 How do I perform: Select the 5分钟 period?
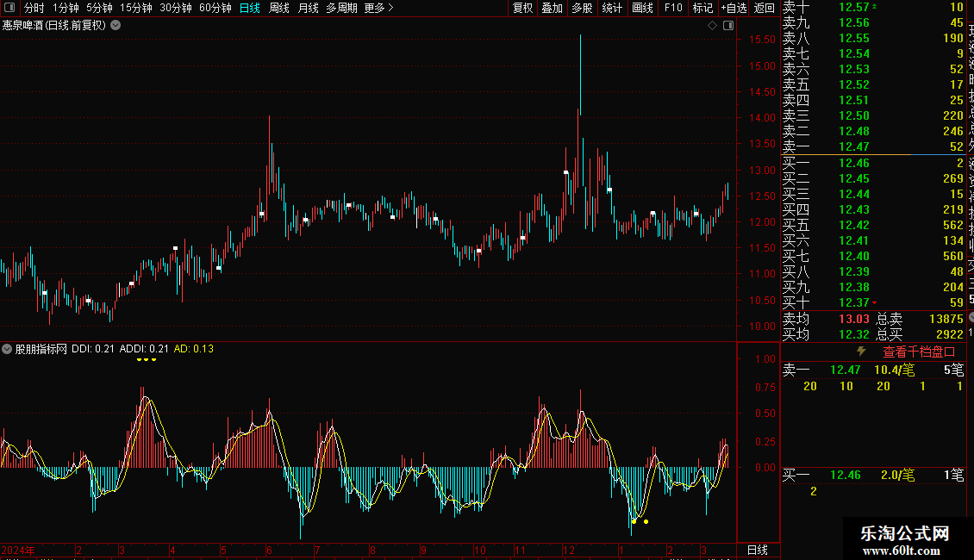pyautogui.click(x=99, y=8)
